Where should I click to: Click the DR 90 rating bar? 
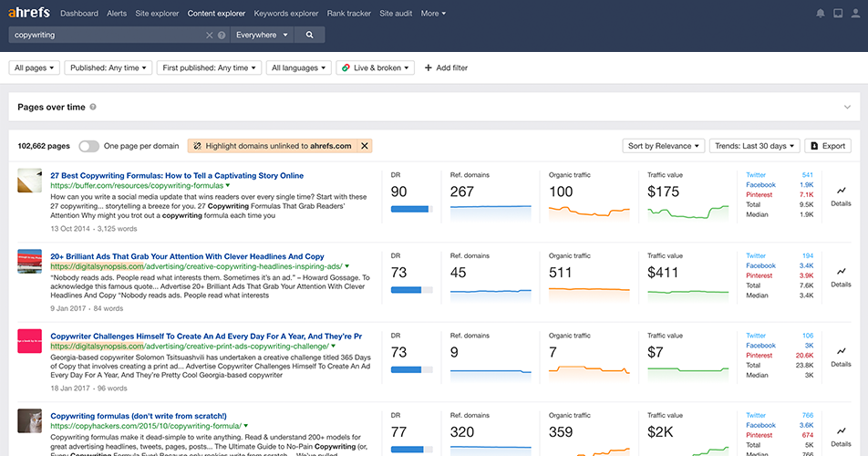pyautogui.click(x=411, y=209)
